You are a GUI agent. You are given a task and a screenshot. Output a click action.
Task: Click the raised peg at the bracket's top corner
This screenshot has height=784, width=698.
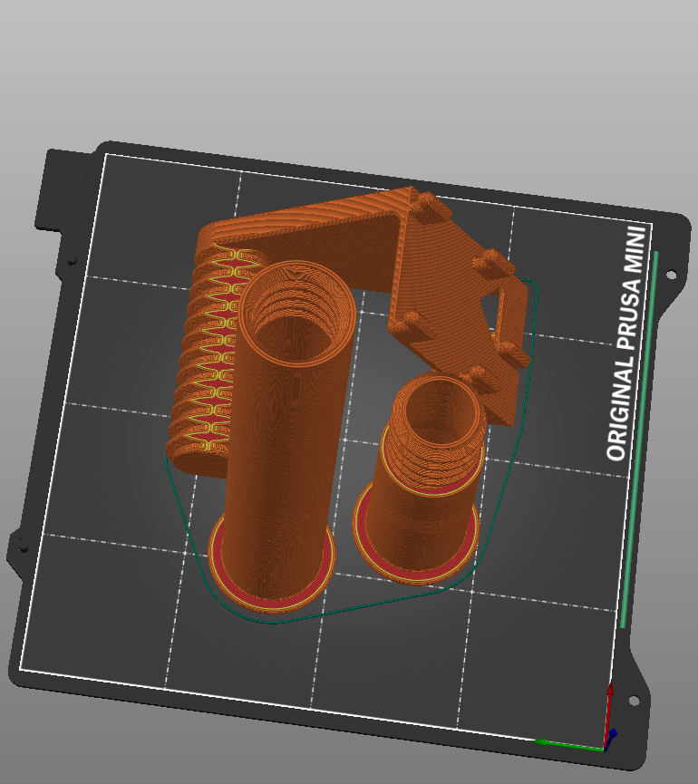431,205
